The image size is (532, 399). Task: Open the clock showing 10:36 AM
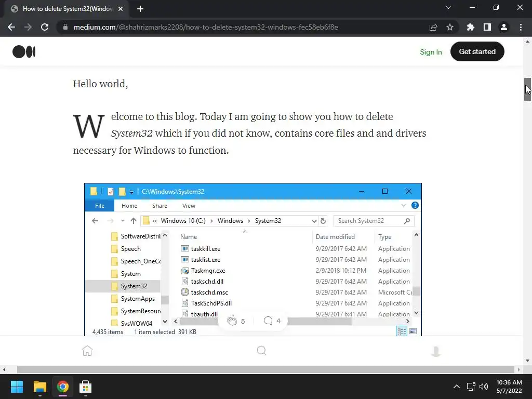[x=509, y=387]
